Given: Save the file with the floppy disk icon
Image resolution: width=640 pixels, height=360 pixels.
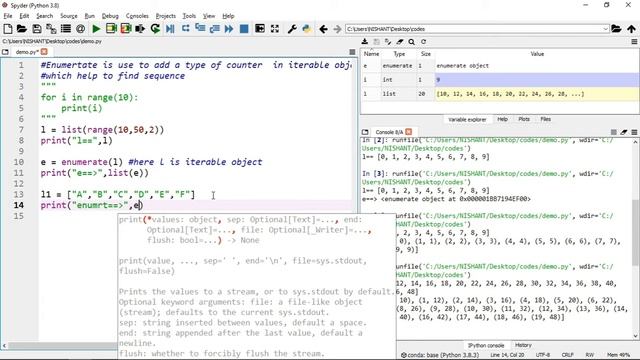Looking at the screenshot, I should coord(37,29).
